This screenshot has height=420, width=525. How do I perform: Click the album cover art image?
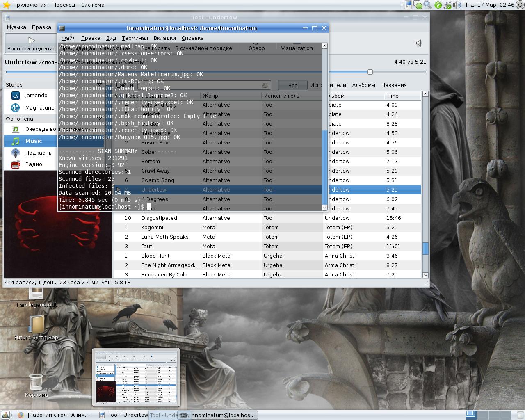pos(57,225)
